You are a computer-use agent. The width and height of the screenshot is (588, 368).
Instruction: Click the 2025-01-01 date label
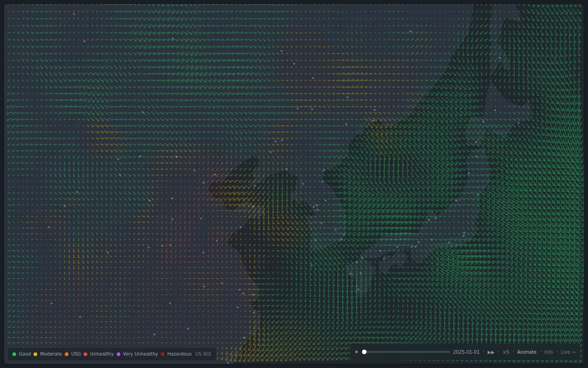(x=466, y=352)
